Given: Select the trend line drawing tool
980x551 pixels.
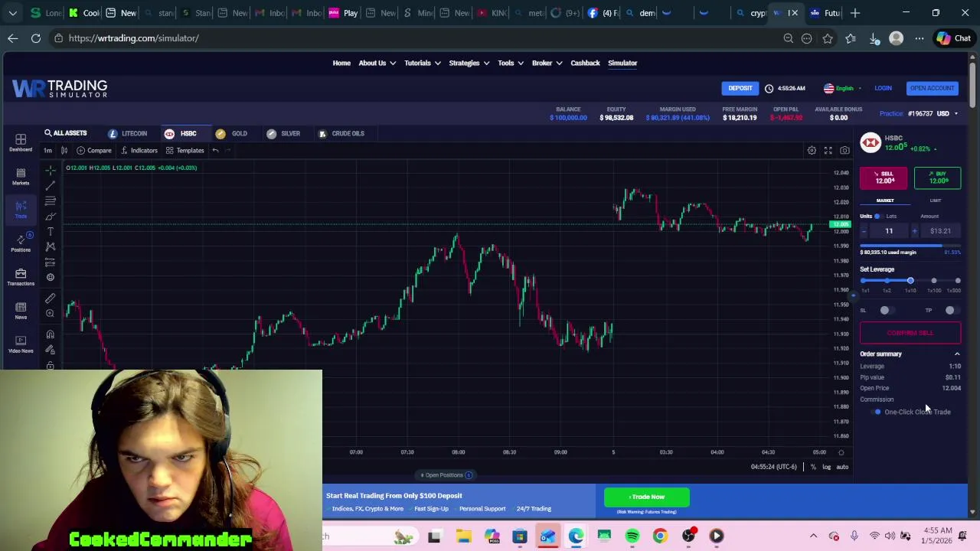Looking at the screenshot, I should point(51,185).
